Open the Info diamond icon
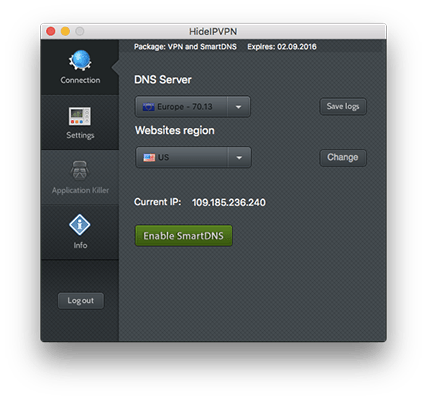The width and height of the screenshot is (427, 400). click(x=80, y=225)
